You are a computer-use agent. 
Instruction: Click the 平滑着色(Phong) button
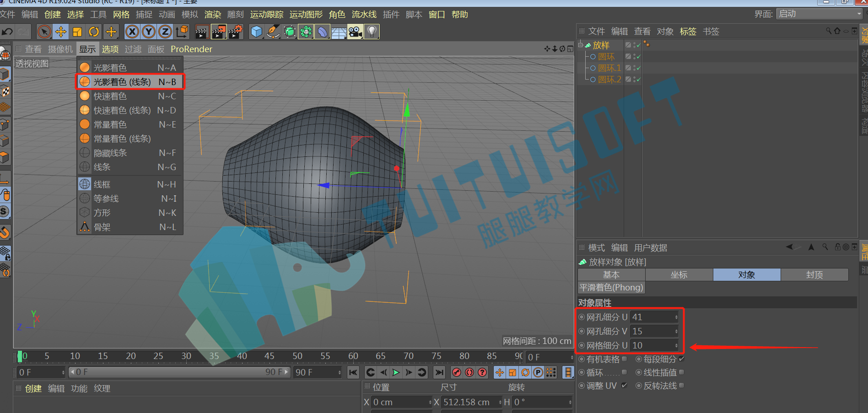(x=611, y=288)
